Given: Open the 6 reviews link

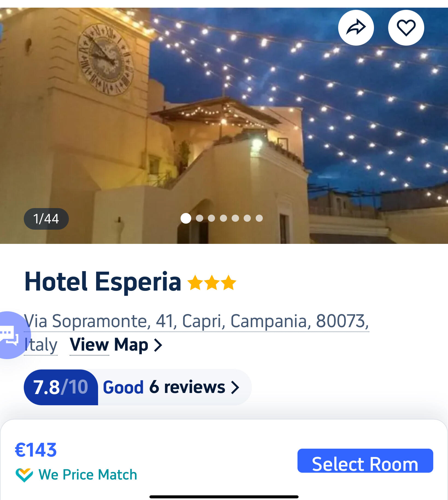Looking at the screenshot, I should (187, 387).
